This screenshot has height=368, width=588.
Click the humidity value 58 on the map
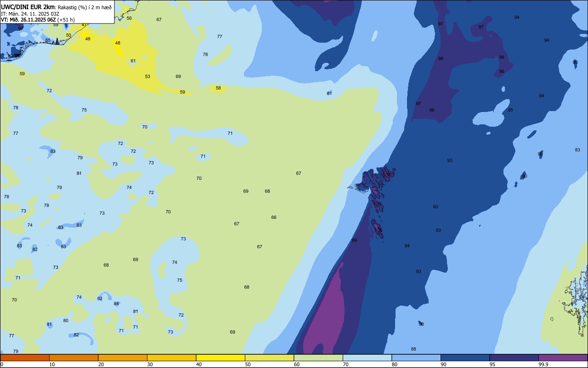coord(218,88)
